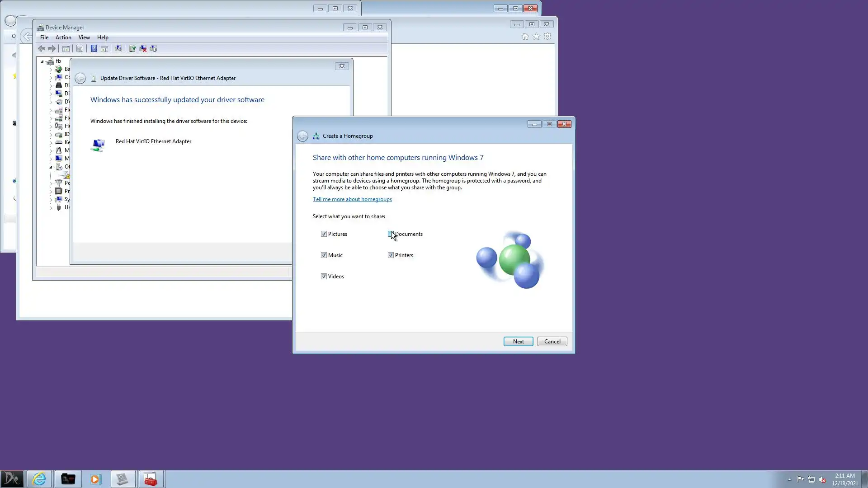
Task: Uncheck the Videos sharing checkbox
Action: pyautogui.click(x=324, y=277)
